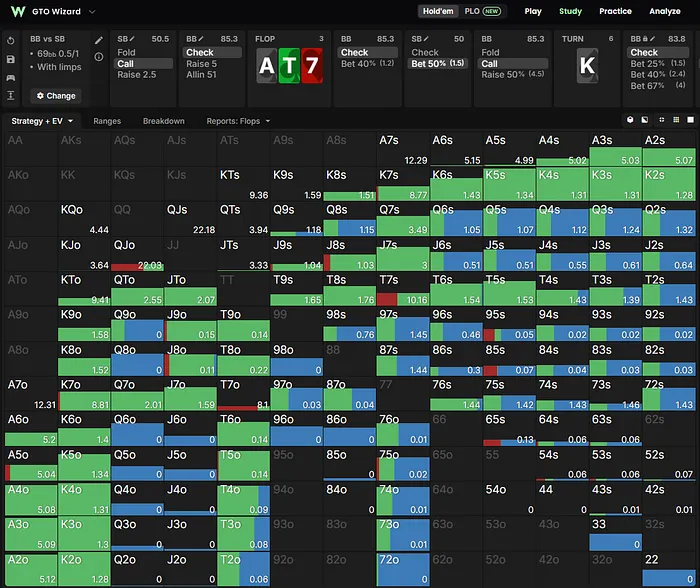700x588 pixels.
Task: Open the Analyze menu
Action: tap(665, 11)
